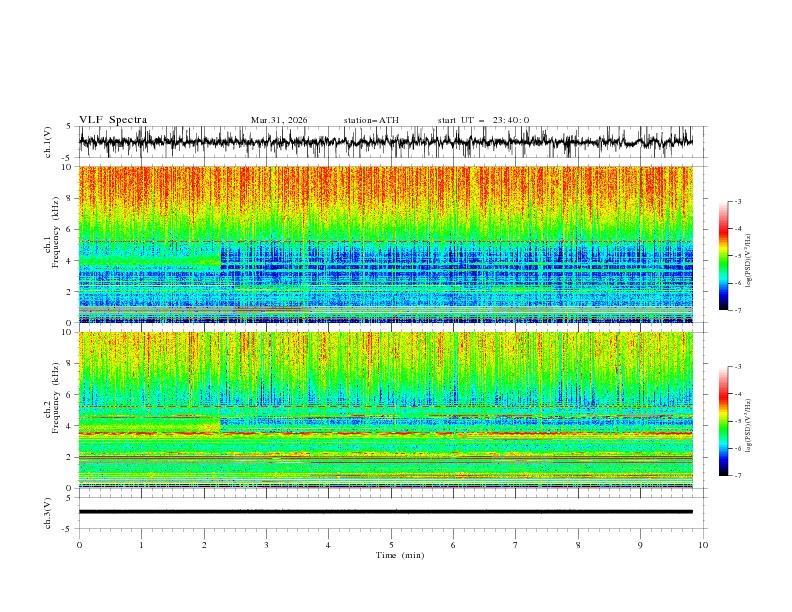The image size is (792, 612).
Task: Select the "start UT = 23:40:0" text
Action: [x=483, y=120]
